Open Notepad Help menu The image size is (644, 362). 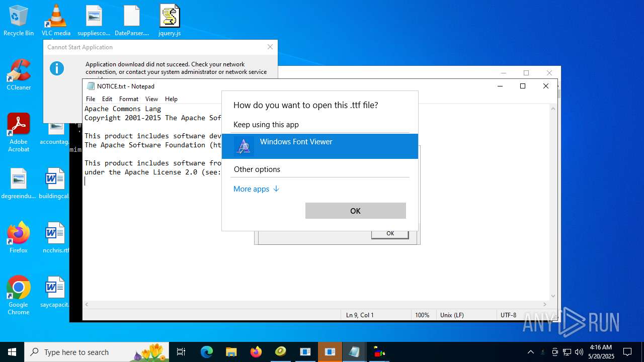coord(172,99)
